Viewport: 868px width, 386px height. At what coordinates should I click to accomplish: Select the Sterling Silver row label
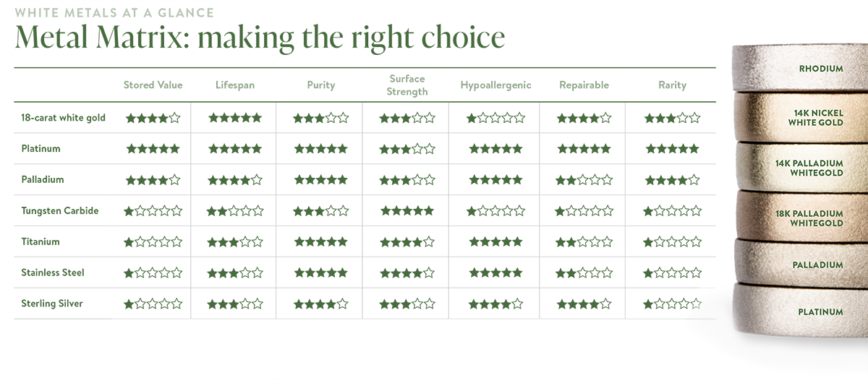[x=52, y=304]
